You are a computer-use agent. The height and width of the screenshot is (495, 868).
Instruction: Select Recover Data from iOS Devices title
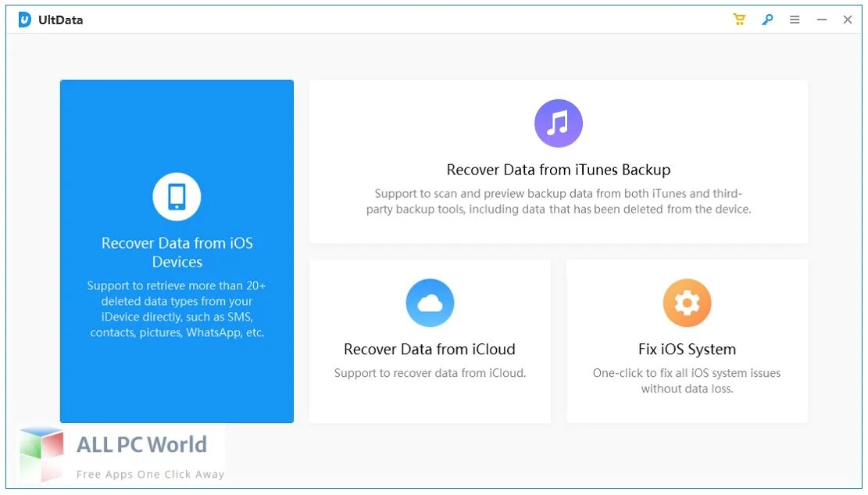(x=177, y=253)
